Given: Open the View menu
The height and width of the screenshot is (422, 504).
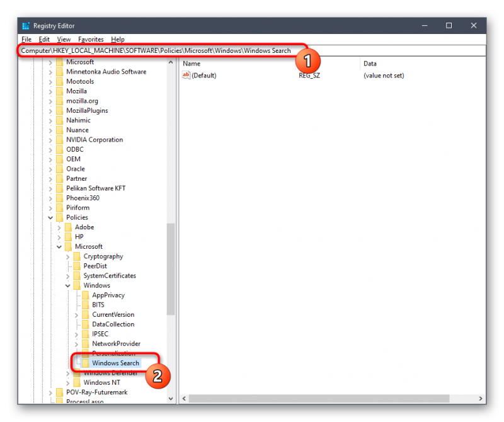Looking at the screenshot, I should pyautogui.click(x=64, y=39).
